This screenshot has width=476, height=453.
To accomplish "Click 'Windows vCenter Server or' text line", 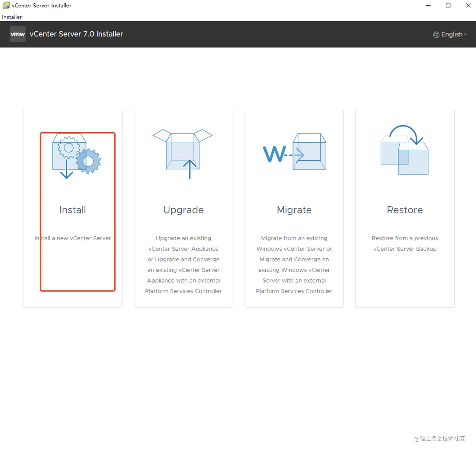I will (294, 249).
